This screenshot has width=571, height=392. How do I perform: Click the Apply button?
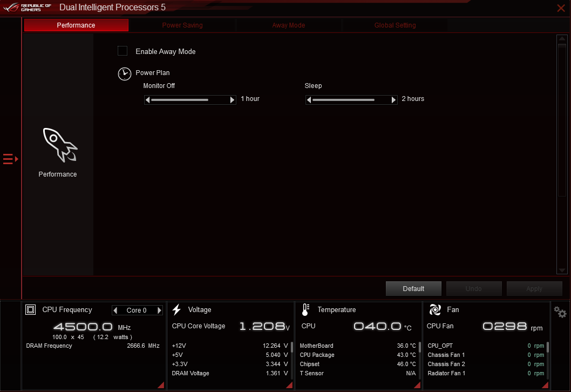point(534,289)
